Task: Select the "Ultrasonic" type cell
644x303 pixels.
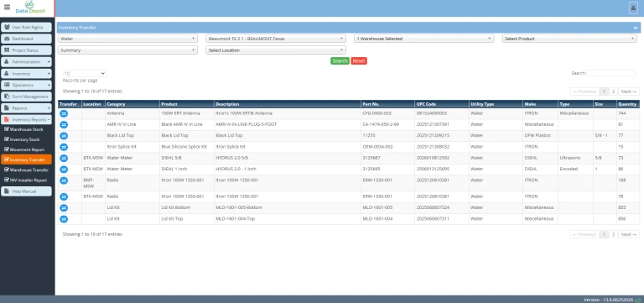Action: click(x=575, y=158)
